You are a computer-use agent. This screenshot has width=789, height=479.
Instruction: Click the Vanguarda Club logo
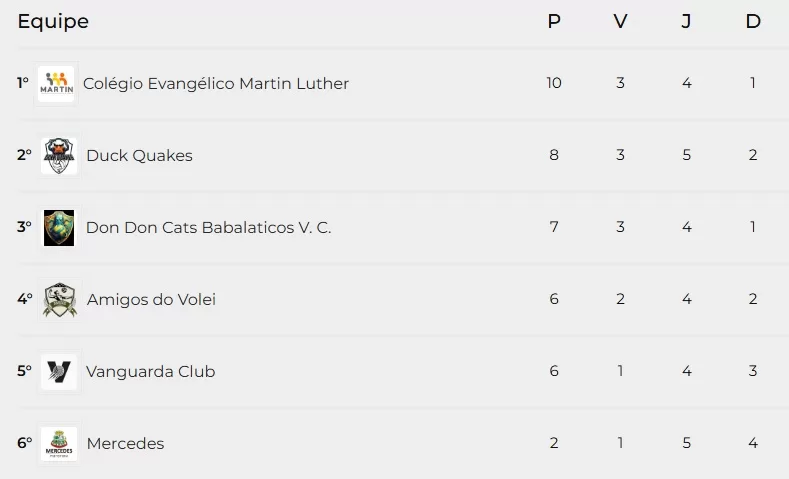(59, 372)
